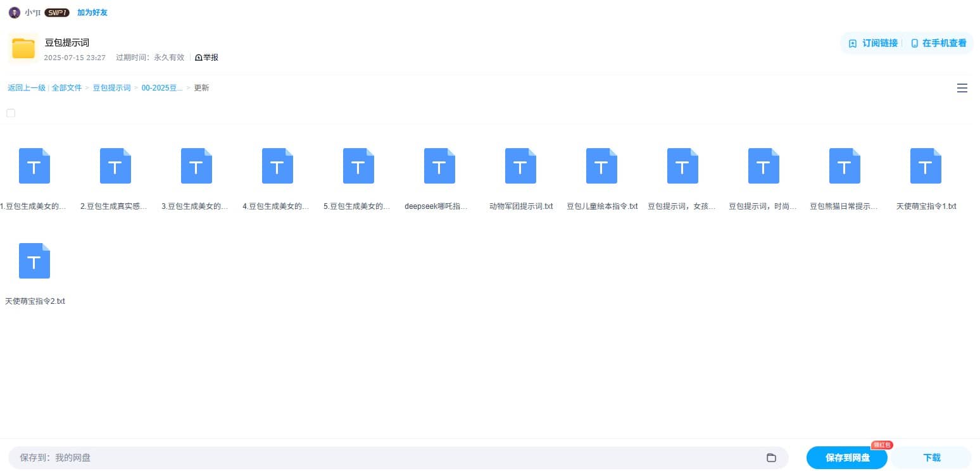Open 天使萌宝指令1.txt file icon
Image resolution: width=980 pixels, height=471 pixels.
tap(926, 166)
